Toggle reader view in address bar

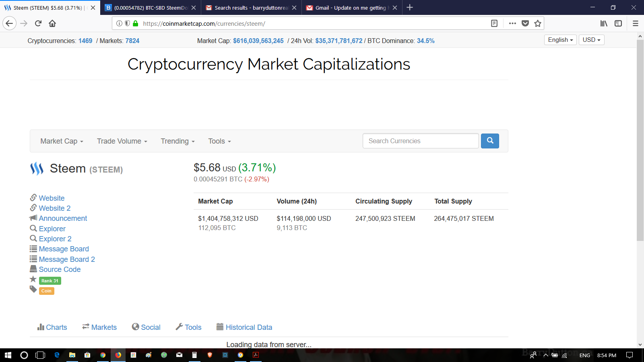coord(494,23)
